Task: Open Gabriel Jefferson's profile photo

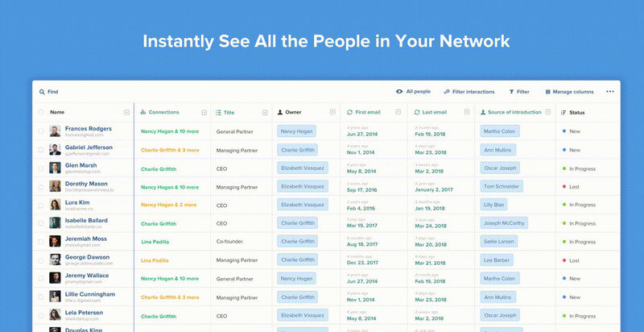Action: tap(55, 149)
